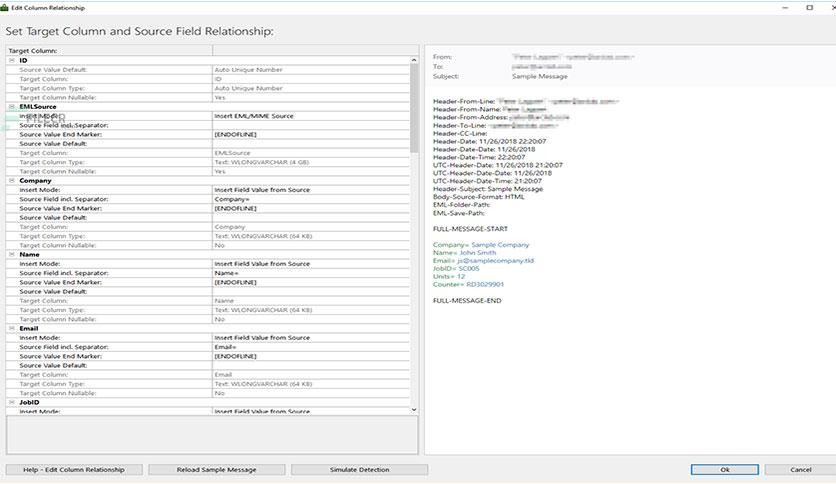Click 'FULL-MESSAGE-END' text

pyautogui.click(x=467, y=301)
